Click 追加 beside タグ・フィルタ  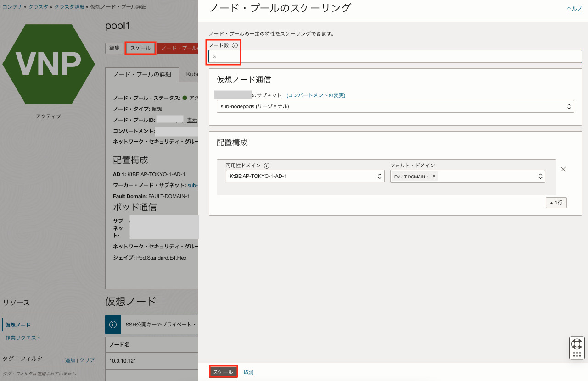pos(70,360)
